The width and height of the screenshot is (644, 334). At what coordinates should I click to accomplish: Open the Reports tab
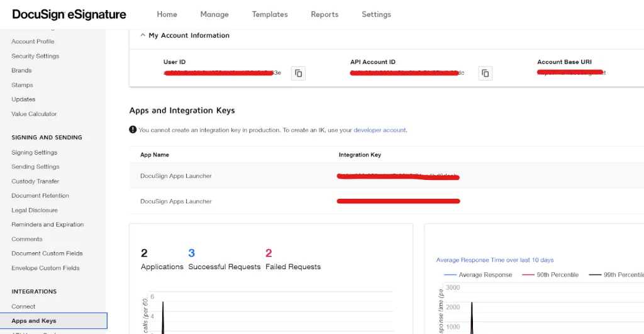[325, 14]
